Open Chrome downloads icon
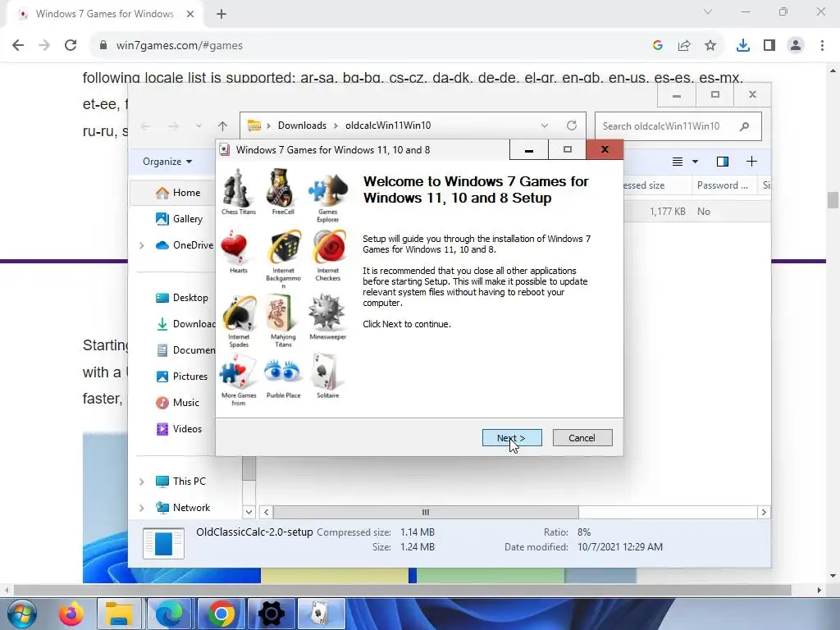 (743, 46)
